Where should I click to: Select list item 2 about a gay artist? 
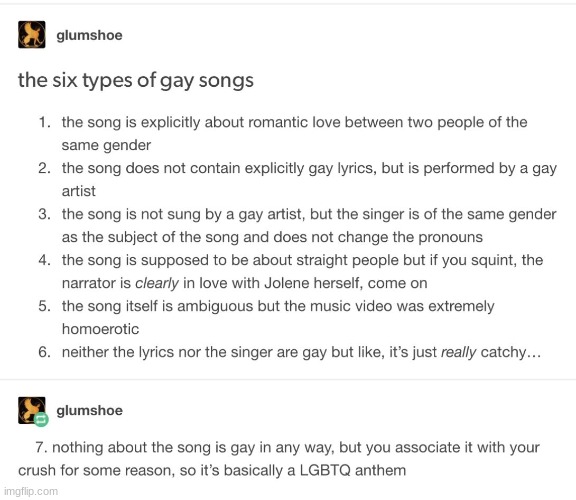[298, 179]
